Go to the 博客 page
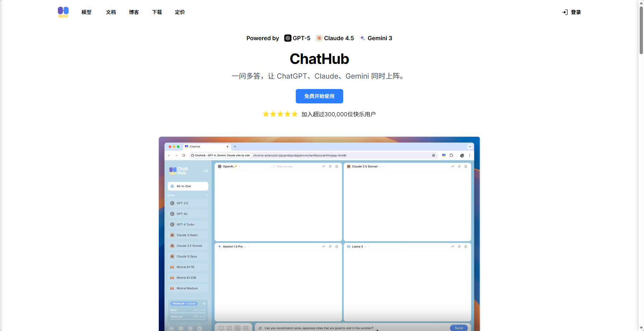 click(x=134, y=12)
